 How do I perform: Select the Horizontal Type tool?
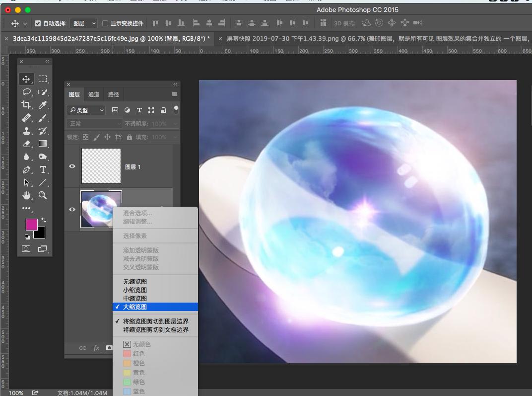coord(43,169)
